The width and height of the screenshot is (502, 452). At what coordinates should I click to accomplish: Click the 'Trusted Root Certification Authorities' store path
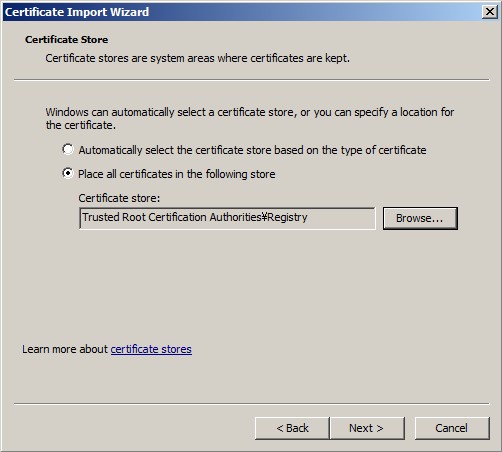(172, 217)
